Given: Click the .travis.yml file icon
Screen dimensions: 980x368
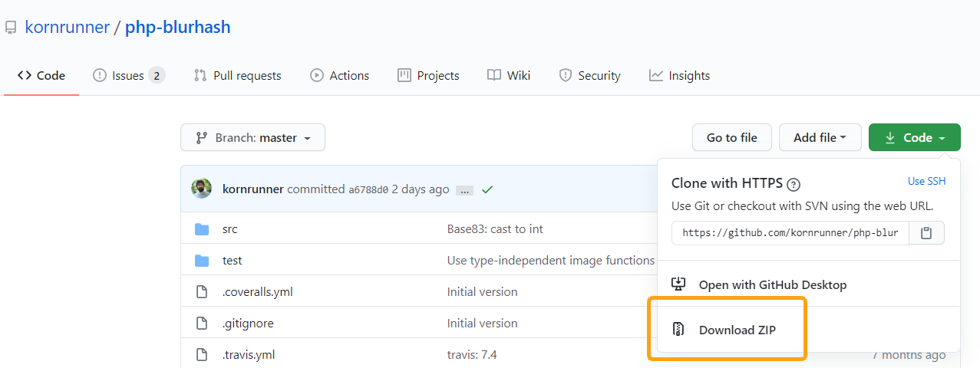Looking at the screenshot, I should tap(202, 354).
